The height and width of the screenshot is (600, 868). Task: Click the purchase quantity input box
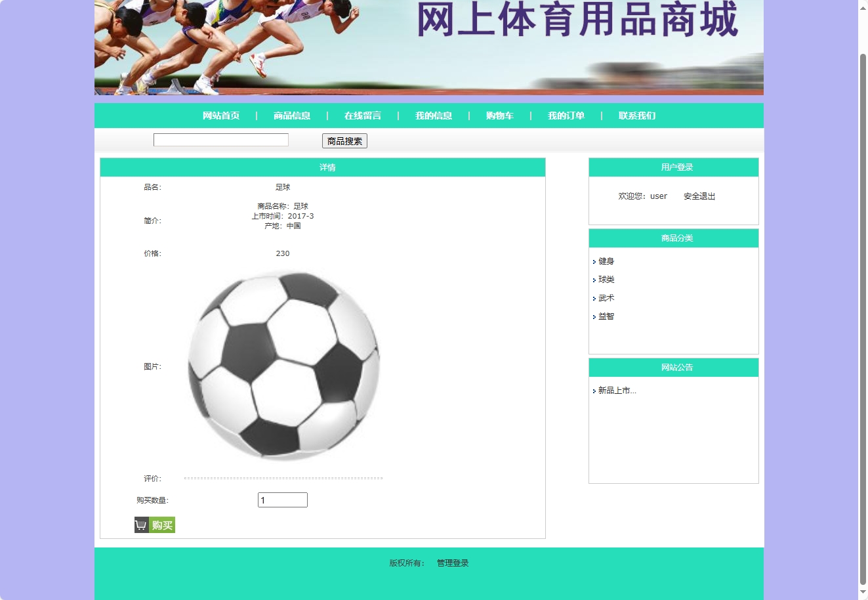(282, 500)
